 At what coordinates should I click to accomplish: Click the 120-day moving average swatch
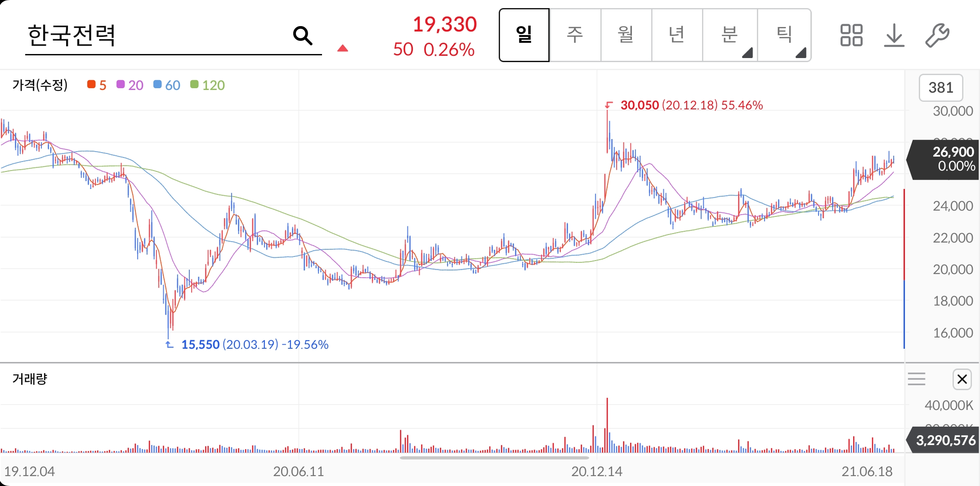click(x=194, y=85)
